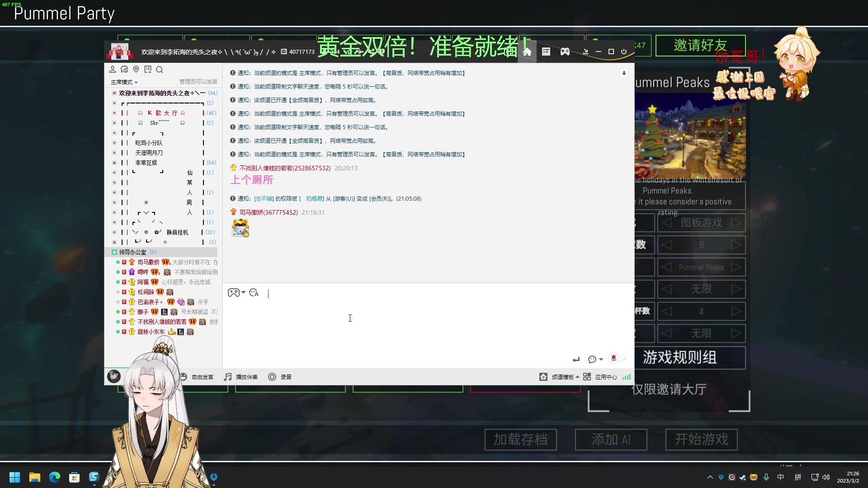Open 应用中心 app center
This screenshot has height=488, width=868.
point(600,377)
